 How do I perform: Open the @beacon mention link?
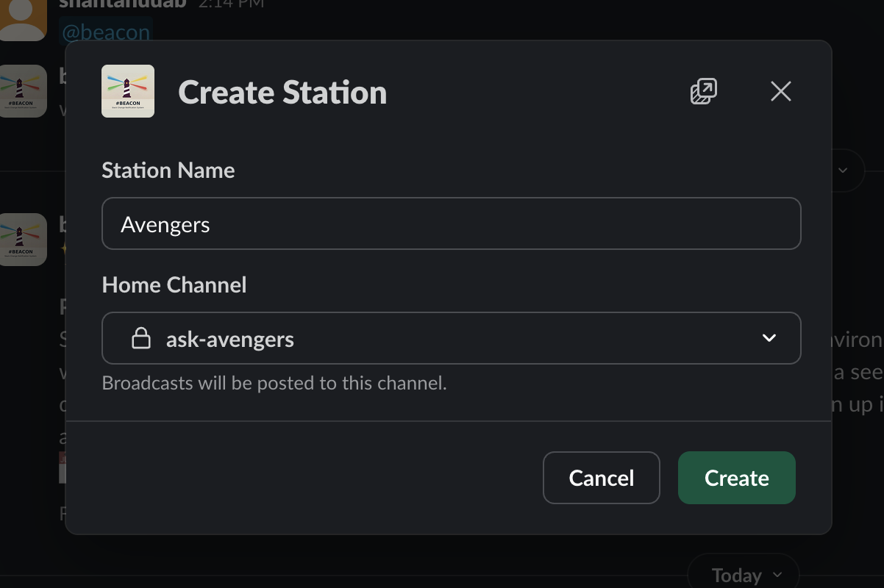point(106,32)
